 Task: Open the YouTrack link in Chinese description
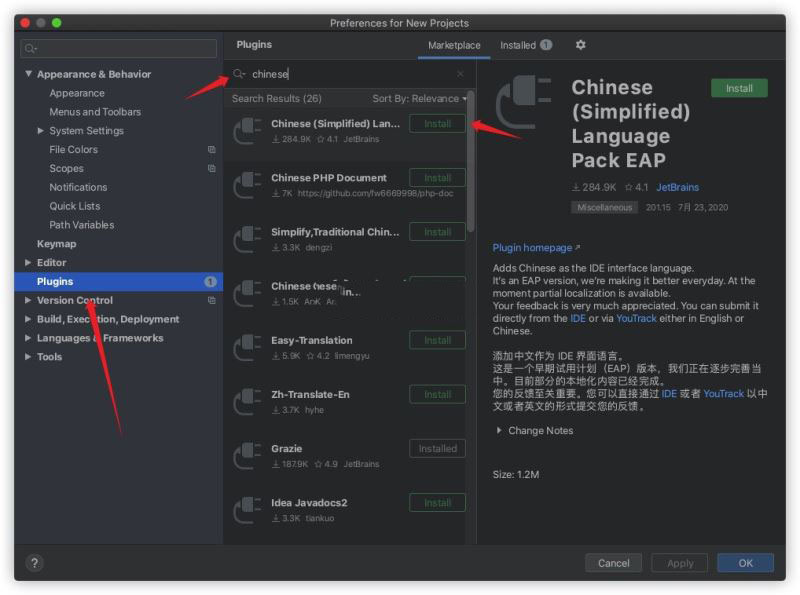pos(723,393)
